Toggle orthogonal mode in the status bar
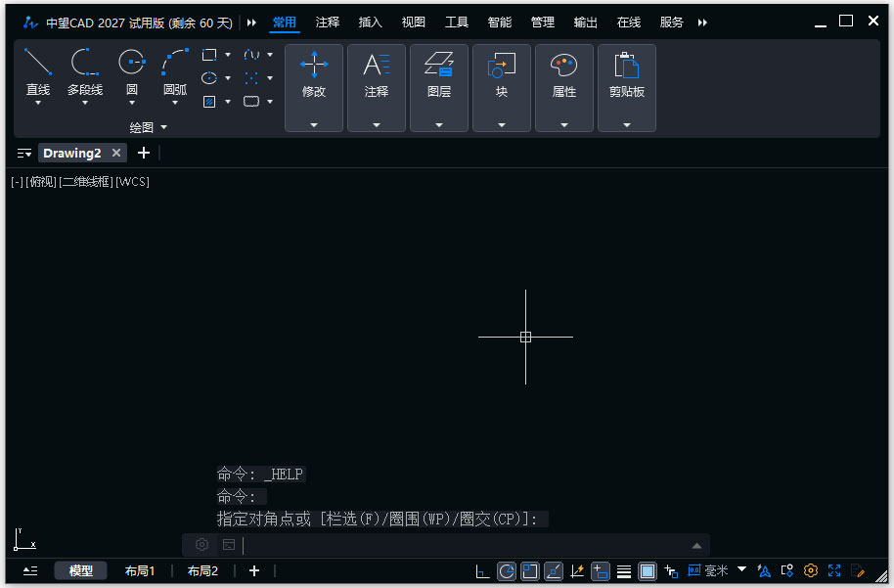Screen dimensions: 894x588 480,570
